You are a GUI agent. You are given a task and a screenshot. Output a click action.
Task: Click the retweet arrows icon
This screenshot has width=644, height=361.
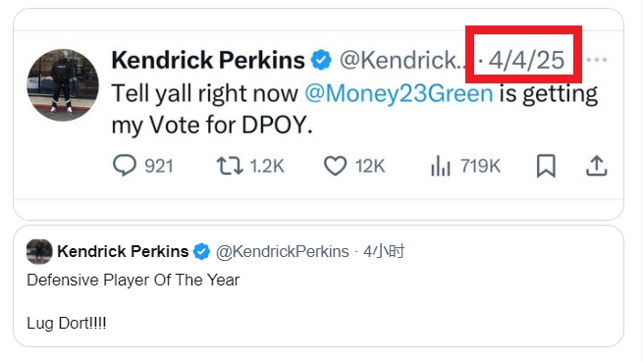[x=230, y=166]
